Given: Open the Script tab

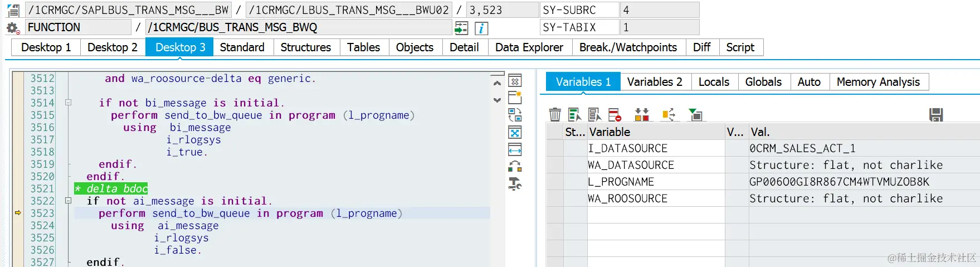Looking at the screenshot, I should pyautogui.click(x=740, y=47).
